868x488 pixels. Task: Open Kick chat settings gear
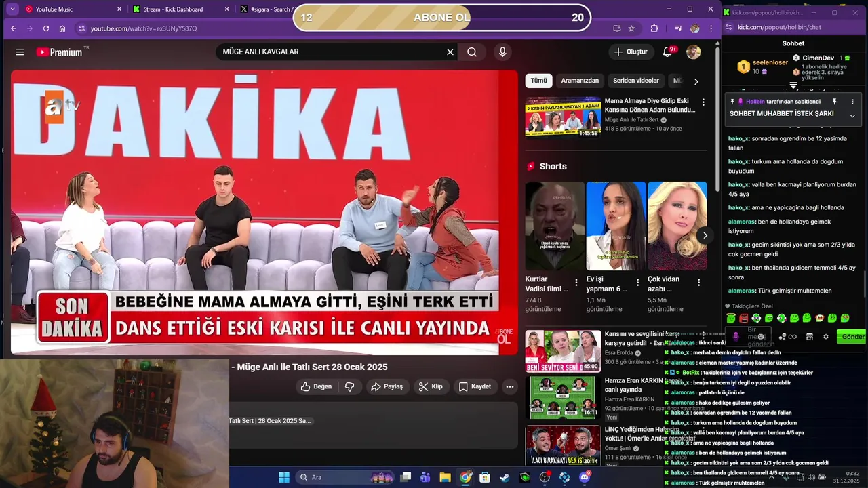(x=825, y=337)
